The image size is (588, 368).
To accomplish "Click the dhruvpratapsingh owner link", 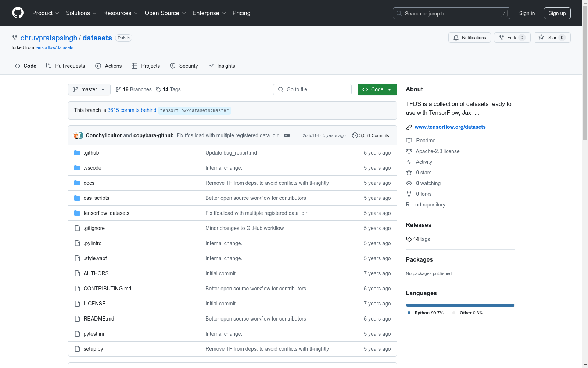I will point(49,38).
